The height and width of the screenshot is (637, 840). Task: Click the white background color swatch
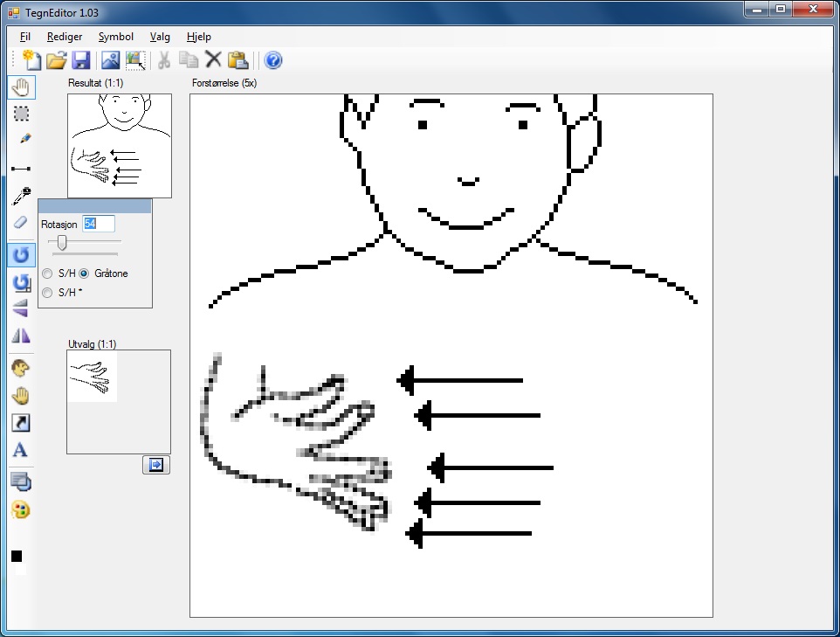(21, 568)
